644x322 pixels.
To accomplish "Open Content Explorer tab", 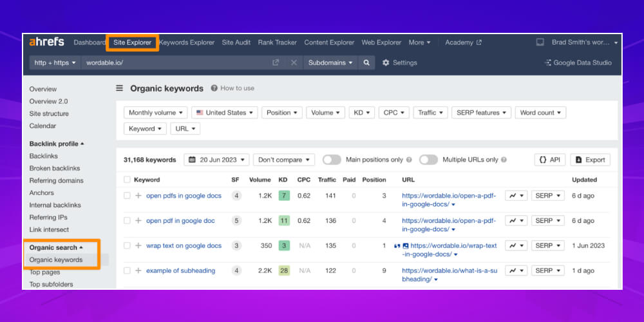I will point(329,43).
